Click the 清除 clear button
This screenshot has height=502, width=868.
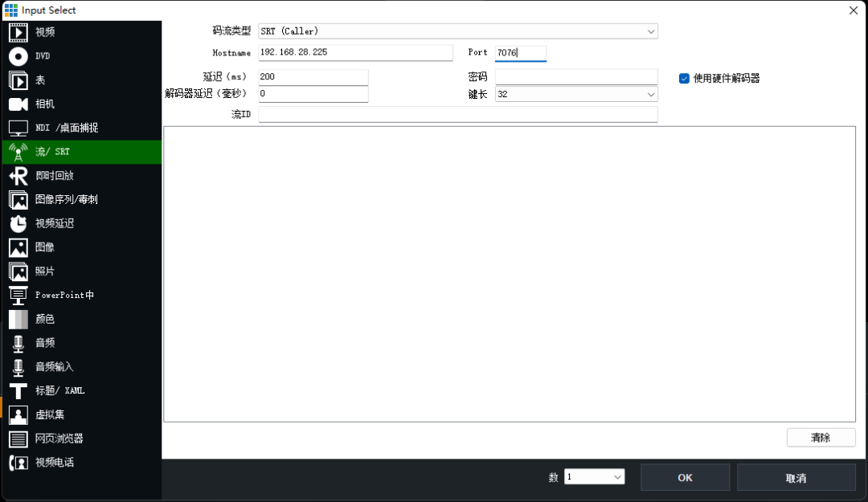pos(821,437)
